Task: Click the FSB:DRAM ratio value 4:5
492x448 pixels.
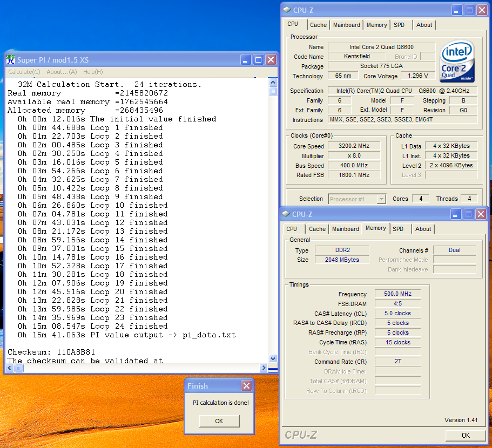Action: (x=397, y=304)
